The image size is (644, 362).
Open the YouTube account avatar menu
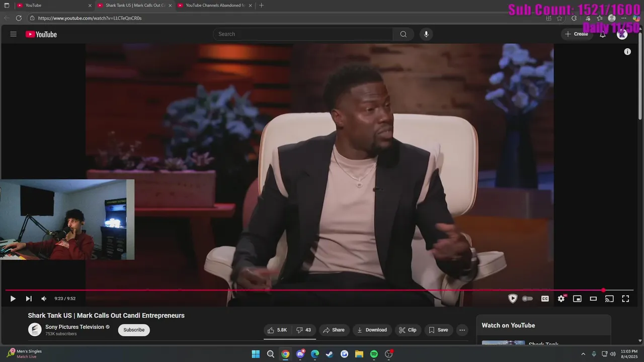(622, 34)
